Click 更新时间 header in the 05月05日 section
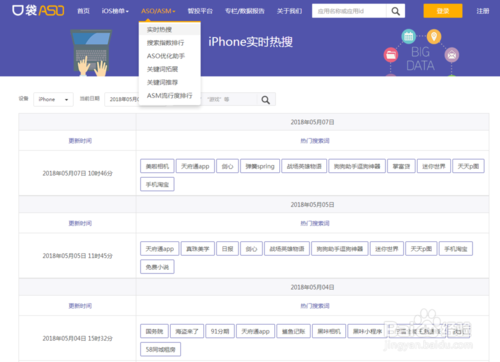Image resolution: width=500 pixels, height=362 pixels. pos(80,223)
